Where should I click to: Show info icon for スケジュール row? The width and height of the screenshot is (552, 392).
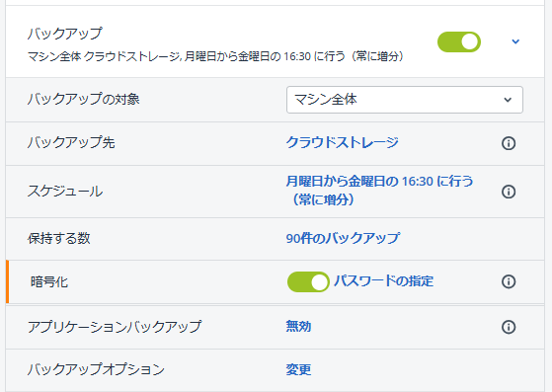509,192
